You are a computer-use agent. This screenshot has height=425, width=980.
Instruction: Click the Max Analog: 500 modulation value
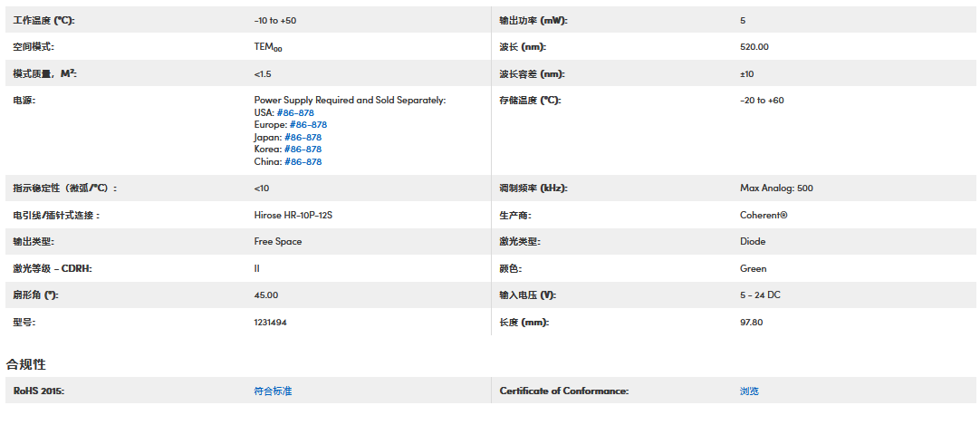click(x=776, y=188)
